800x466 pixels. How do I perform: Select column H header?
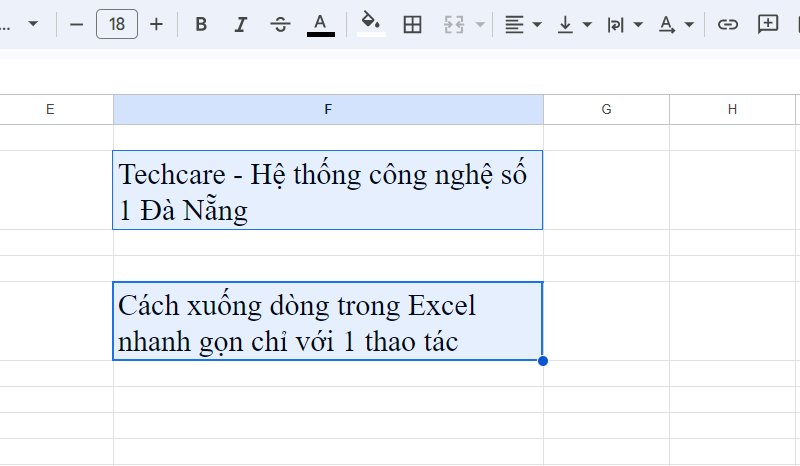pos(732,109)
